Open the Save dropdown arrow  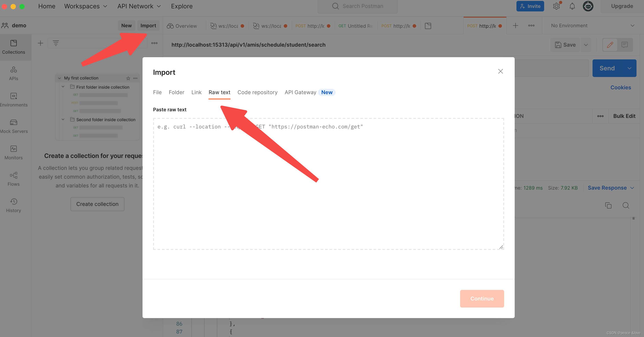pos(586,45)
